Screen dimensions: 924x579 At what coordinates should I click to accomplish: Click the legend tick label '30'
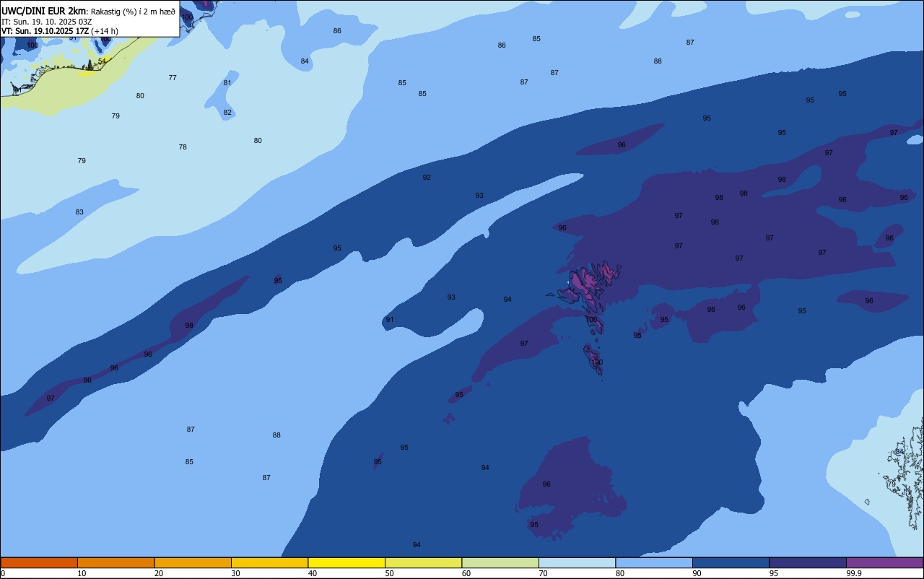tap(235, 573)
